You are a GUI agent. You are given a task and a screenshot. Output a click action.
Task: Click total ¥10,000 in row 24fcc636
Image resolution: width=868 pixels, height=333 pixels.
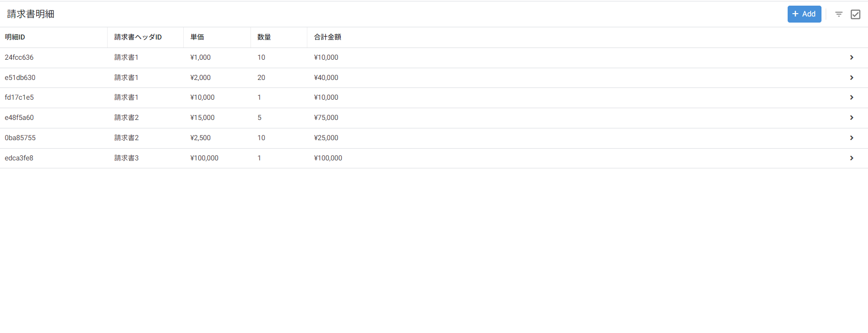click(x=326, y=57)
